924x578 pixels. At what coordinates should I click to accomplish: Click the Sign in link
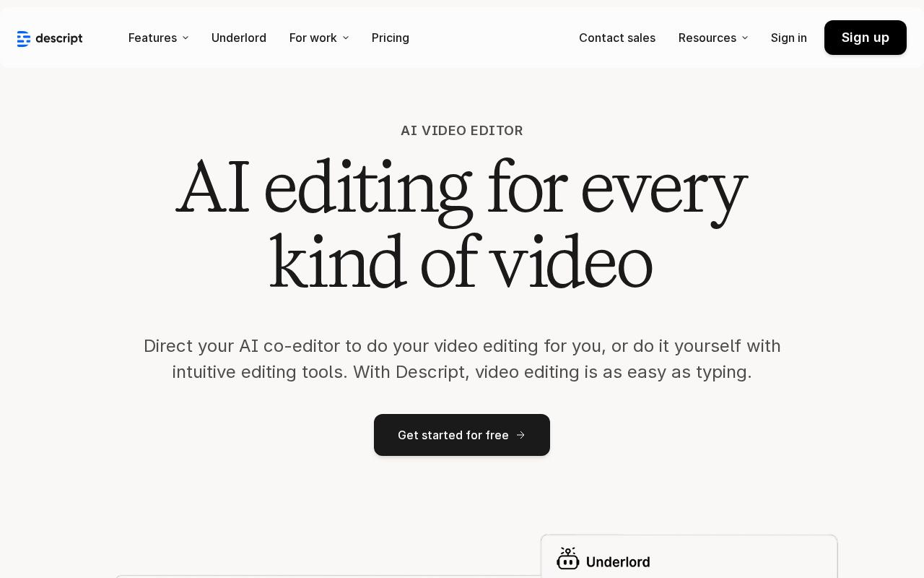(x=789, y=38)
